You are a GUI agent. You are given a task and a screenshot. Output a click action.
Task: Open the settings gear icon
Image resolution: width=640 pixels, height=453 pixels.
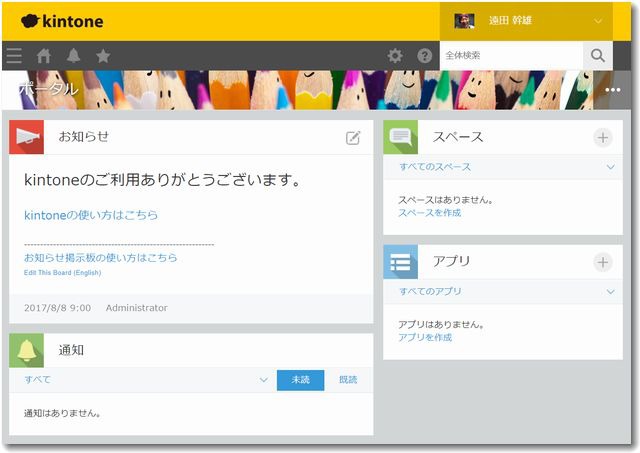point(395,56)
